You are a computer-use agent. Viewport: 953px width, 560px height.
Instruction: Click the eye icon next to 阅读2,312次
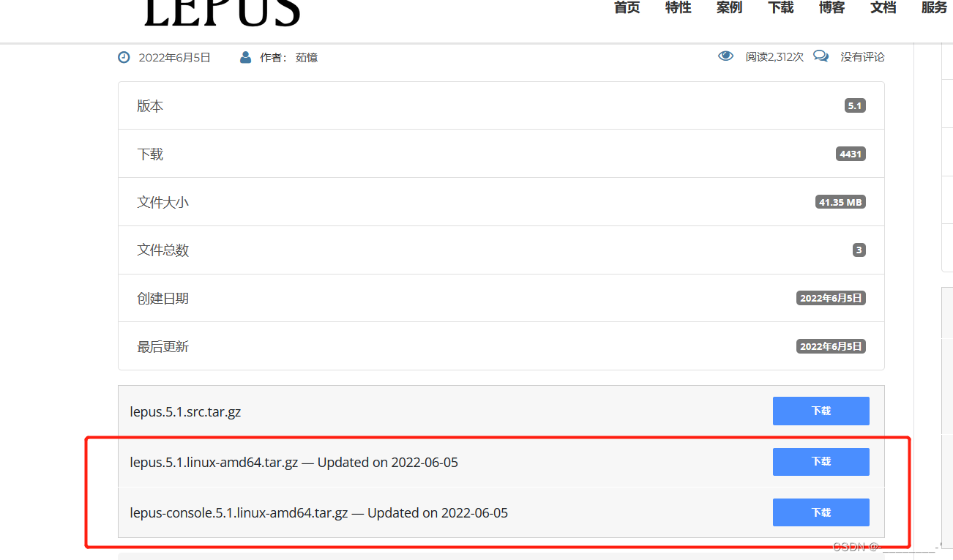726,56
